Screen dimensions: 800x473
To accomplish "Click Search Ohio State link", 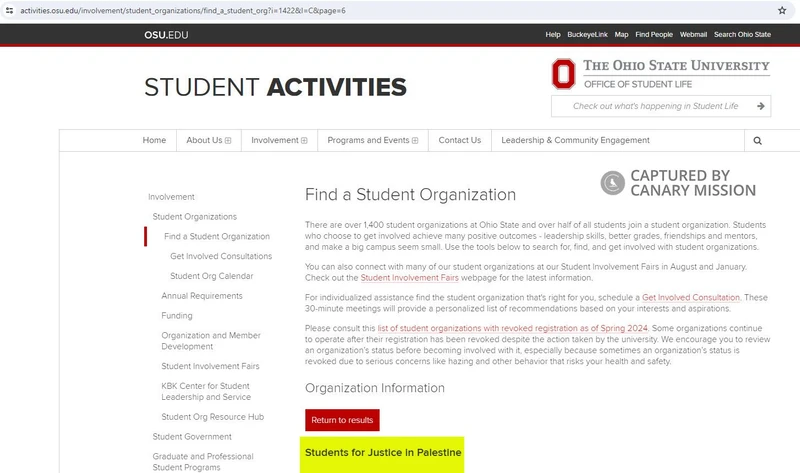I will pos(742,34).
